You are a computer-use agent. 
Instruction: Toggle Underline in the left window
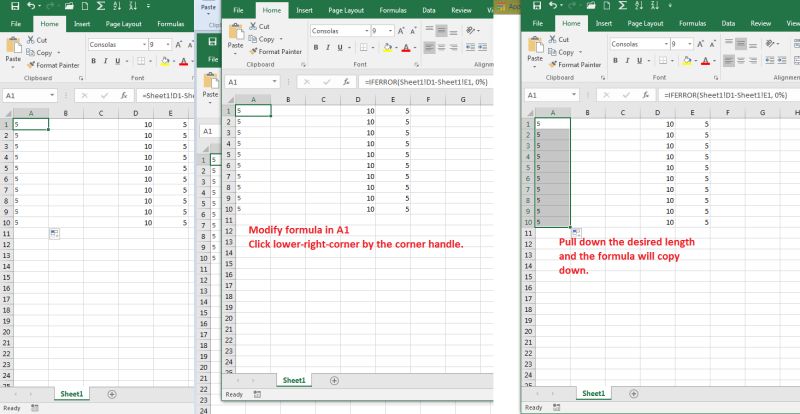(117, 61)
